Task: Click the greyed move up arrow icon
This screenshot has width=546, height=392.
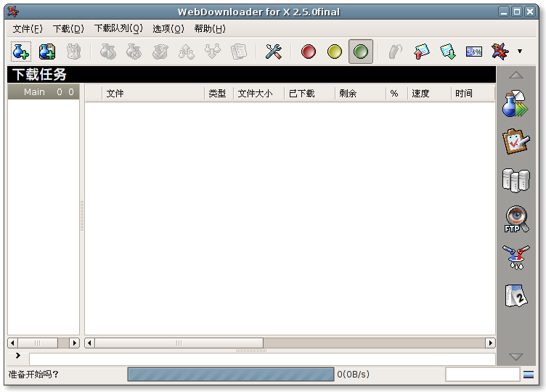Action: click(187, 52)
